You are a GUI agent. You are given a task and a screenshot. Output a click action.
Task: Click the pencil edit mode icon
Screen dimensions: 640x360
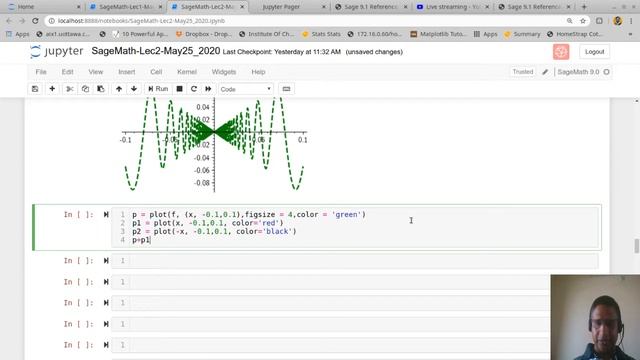(545, 72)
